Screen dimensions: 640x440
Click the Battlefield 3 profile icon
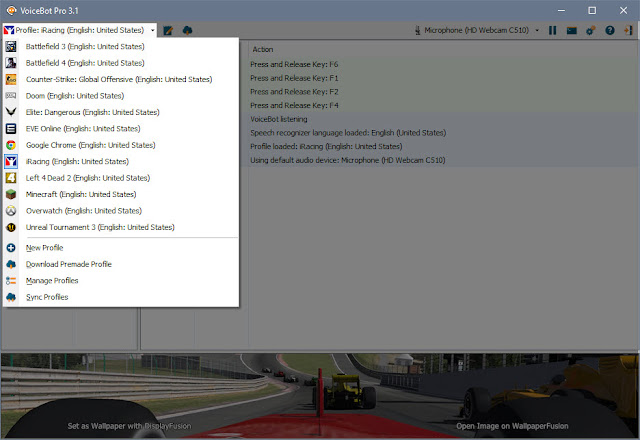[11, 47]
